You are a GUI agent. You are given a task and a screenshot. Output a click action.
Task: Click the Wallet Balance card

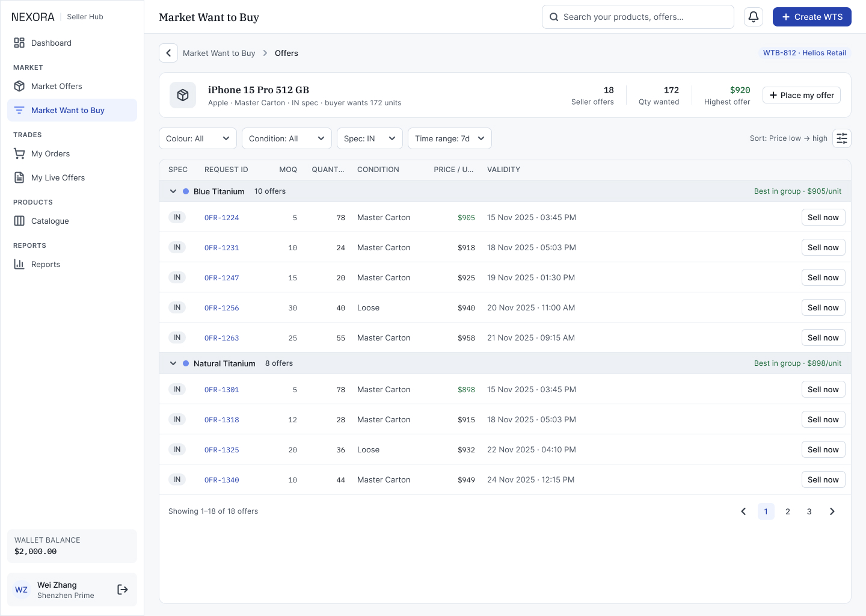[72, 546]
